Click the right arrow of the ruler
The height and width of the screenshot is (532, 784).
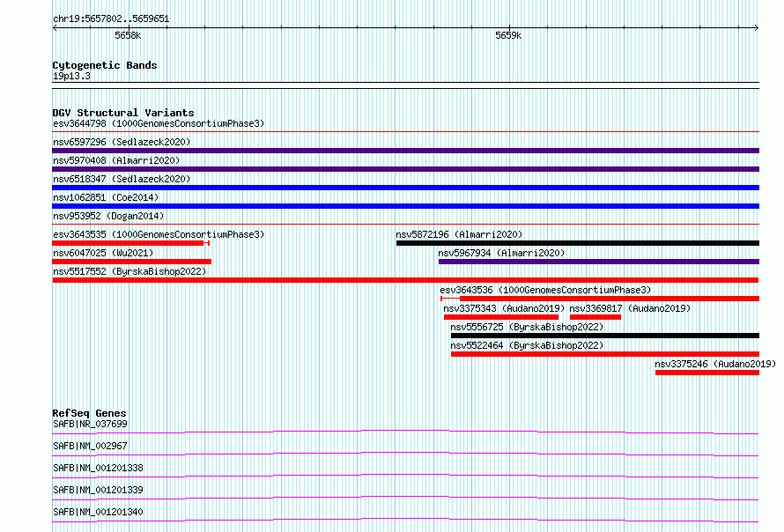pyautogui.click(x=757, y=28)
